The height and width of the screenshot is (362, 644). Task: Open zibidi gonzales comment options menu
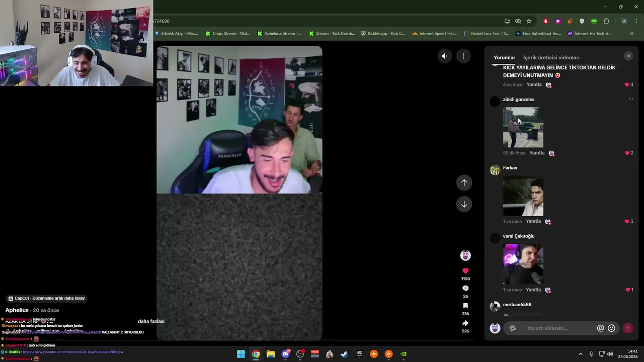(630, 99)
